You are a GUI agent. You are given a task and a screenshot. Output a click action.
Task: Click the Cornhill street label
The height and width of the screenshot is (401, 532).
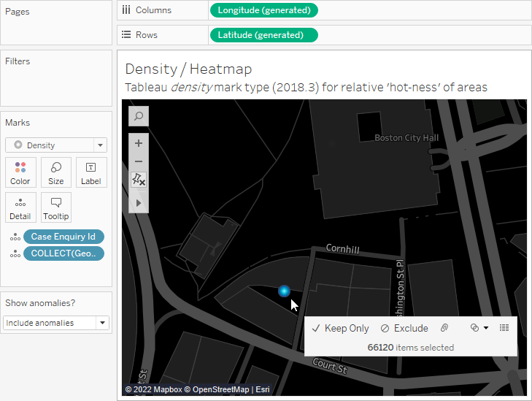[343, 249]
